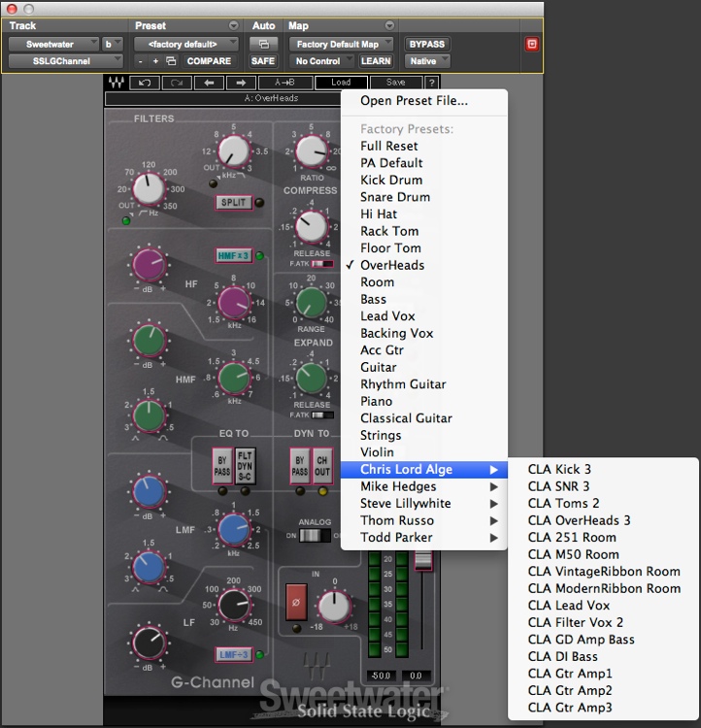
Task: Click the BYPASS button
Action: [427, 44]
